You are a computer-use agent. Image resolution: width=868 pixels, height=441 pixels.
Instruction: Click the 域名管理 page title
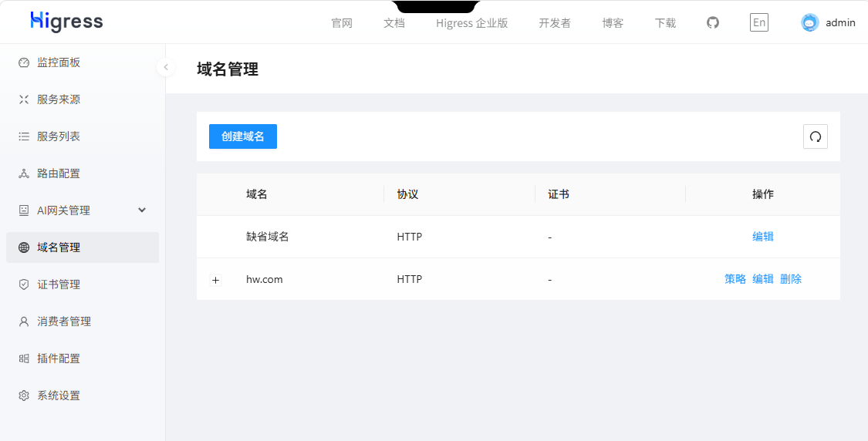click(228, 69)
